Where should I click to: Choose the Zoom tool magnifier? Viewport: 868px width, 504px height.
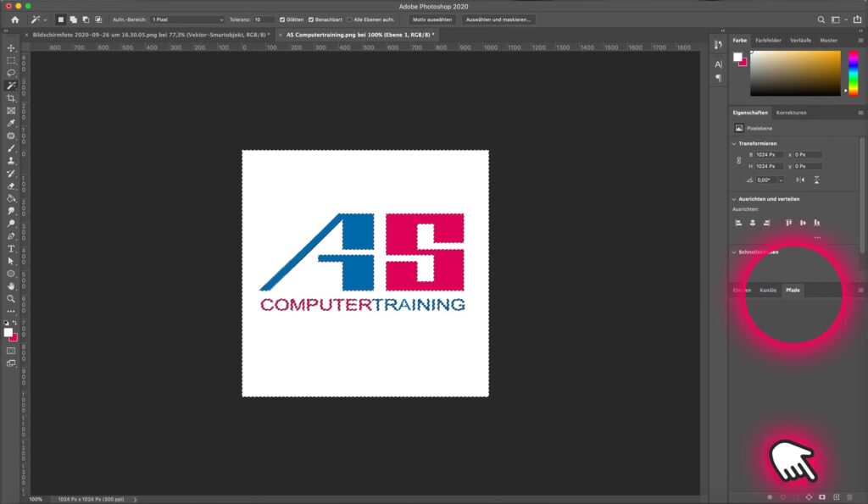coord(11,299)
